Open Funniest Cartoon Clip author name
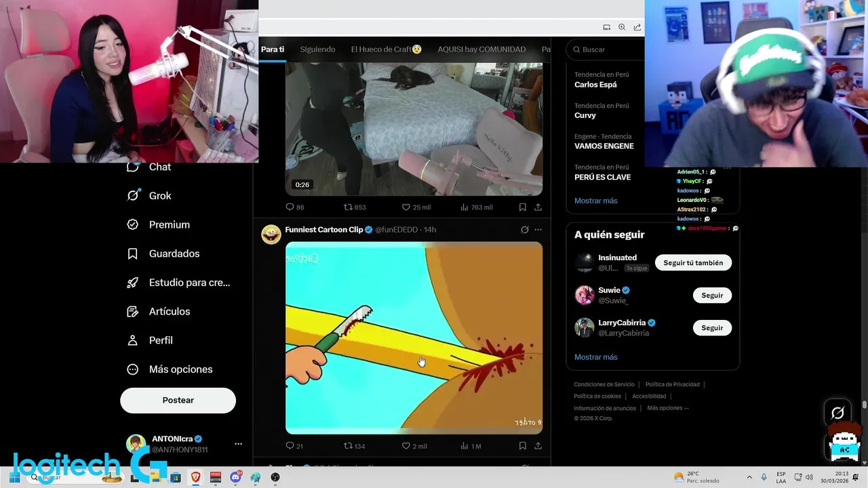 coord(324,230)
